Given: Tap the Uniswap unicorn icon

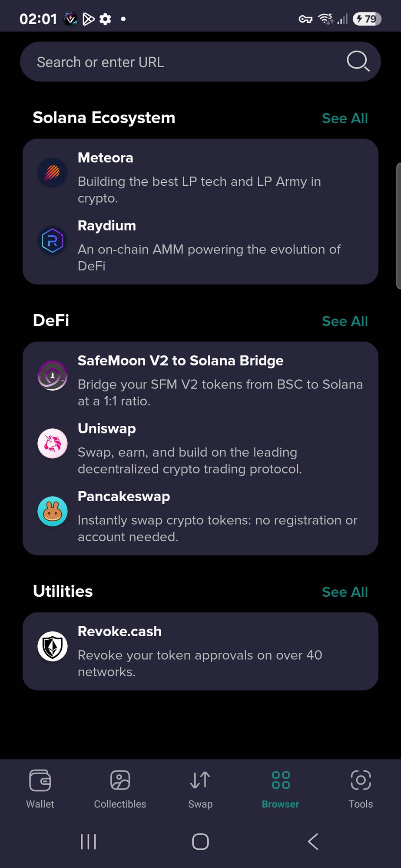Looking at the screenshot, I should click(x=53, y=444).
